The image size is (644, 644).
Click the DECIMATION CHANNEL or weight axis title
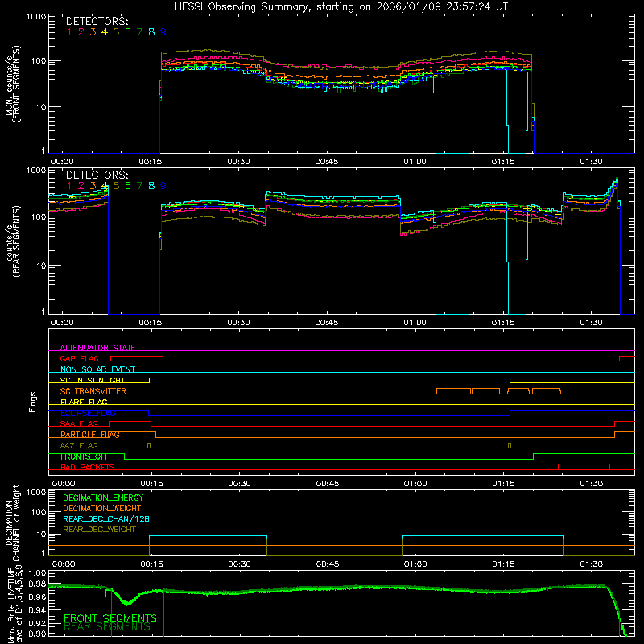pyautogui.click(x=13, y=522)
